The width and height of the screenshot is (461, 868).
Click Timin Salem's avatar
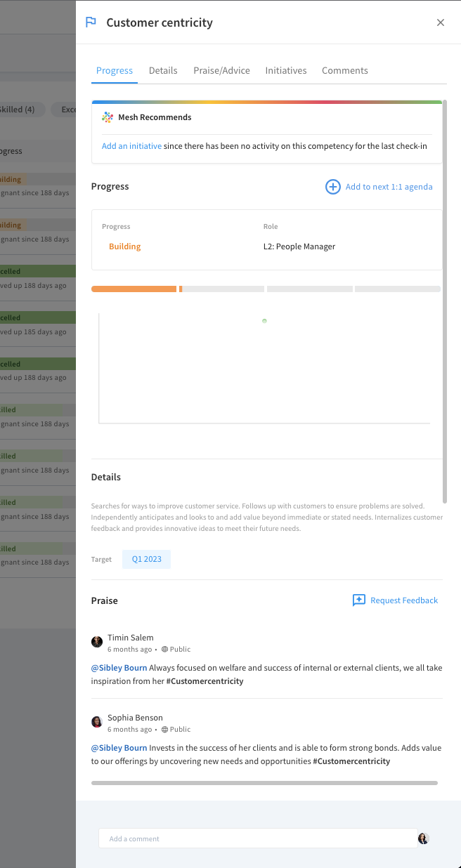(x=97, y=642)
